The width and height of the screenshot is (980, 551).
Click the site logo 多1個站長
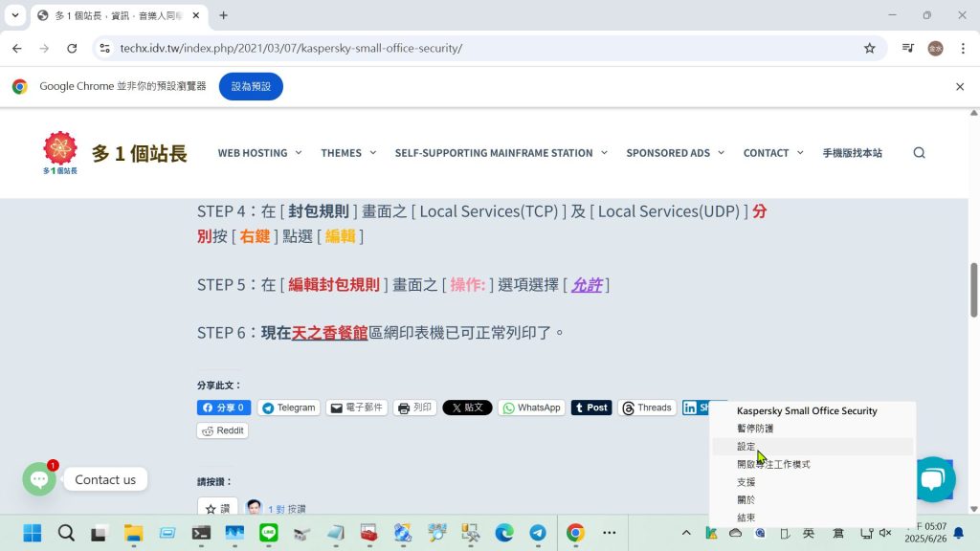(x=115, y=153)
